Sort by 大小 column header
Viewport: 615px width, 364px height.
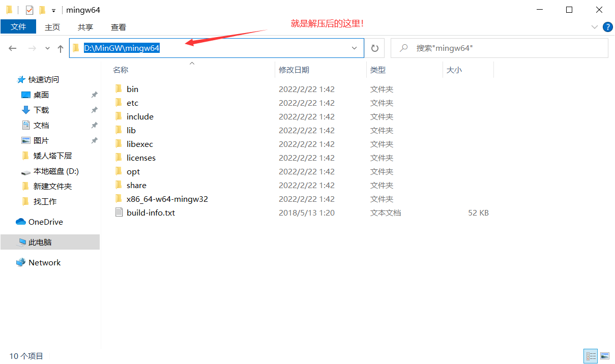click(454, 70)
